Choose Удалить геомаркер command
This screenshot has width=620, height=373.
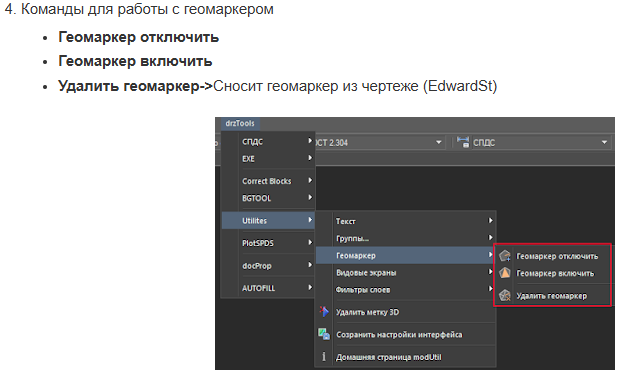pyautogui.click(x=553, y=295)
